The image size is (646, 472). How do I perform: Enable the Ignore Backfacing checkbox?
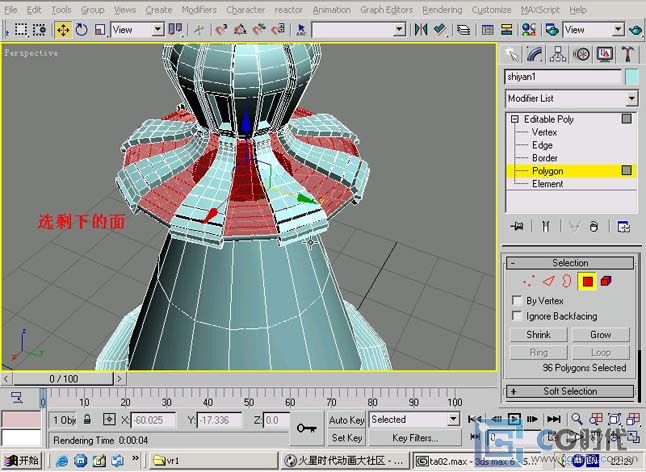517,315
